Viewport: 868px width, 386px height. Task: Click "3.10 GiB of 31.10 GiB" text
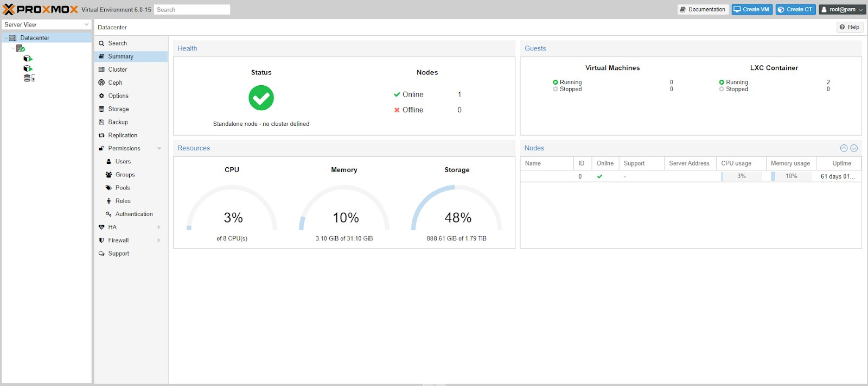[x=344, y=239]
